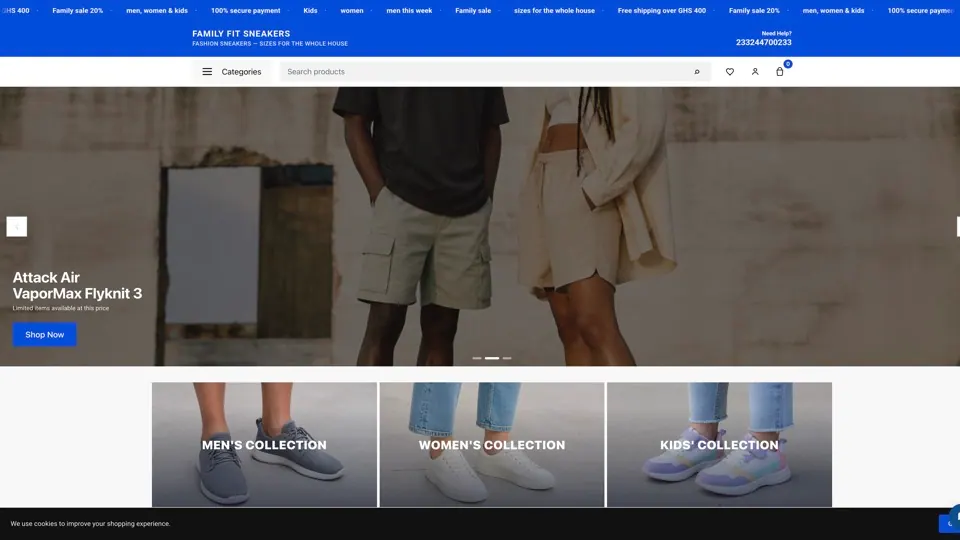
Task: Click the search magnifier icon
Action: [697, 72]
